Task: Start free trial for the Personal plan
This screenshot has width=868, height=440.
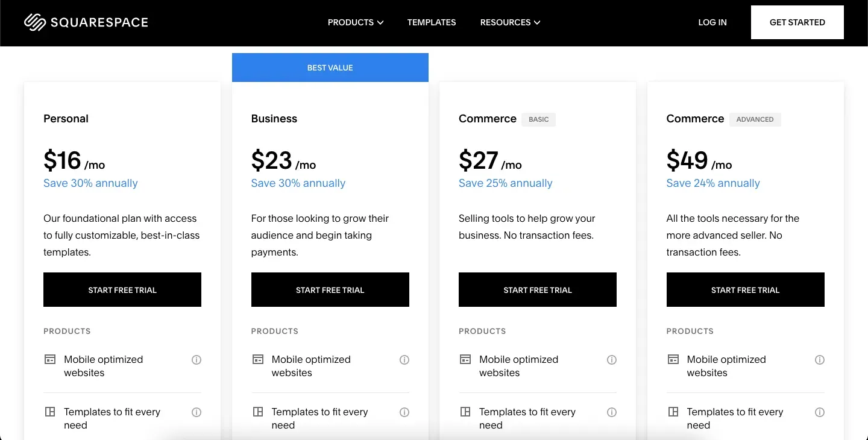Action: (x=122, y=290)
